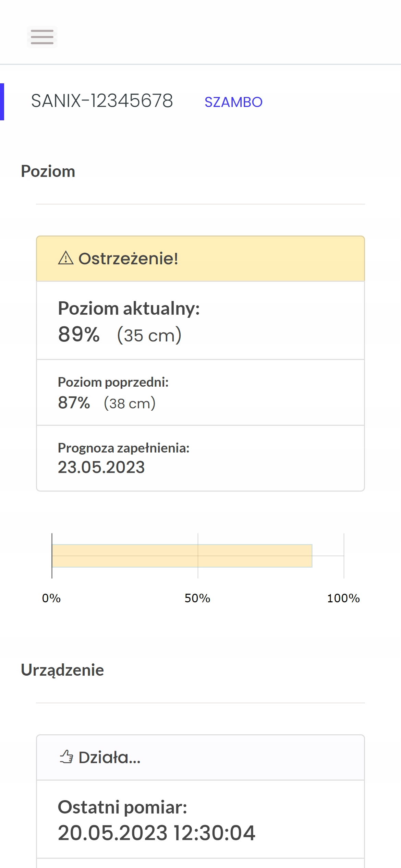Click the warning triangle icon
Image resolution: width=401 pixels, height=868 pixels.
point(66,258)
